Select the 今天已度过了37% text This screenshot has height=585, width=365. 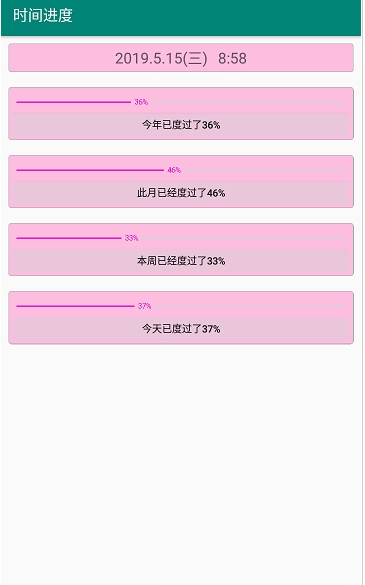tap(181, 329)
